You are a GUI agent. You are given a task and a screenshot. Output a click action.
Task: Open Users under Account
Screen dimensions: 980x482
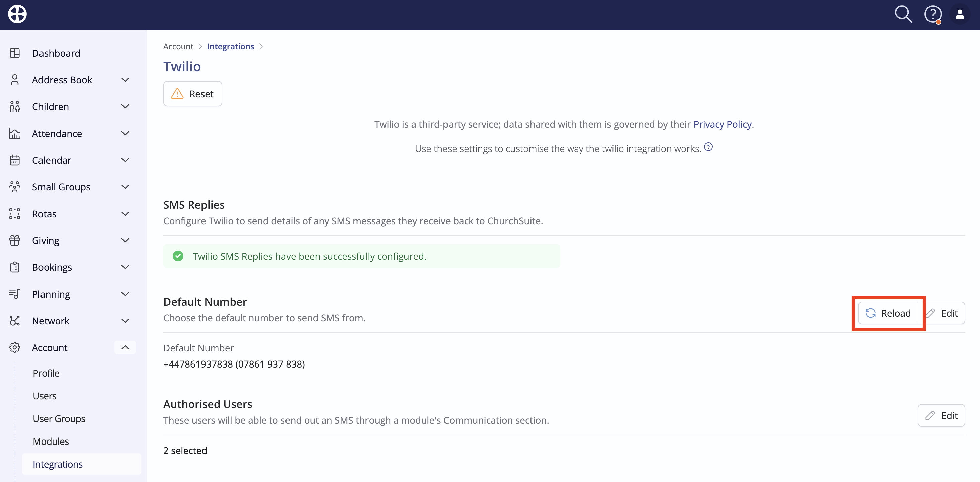point(45,396)
